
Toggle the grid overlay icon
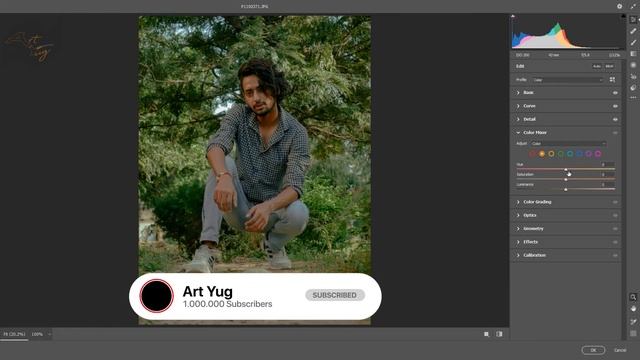coord(633,333)
